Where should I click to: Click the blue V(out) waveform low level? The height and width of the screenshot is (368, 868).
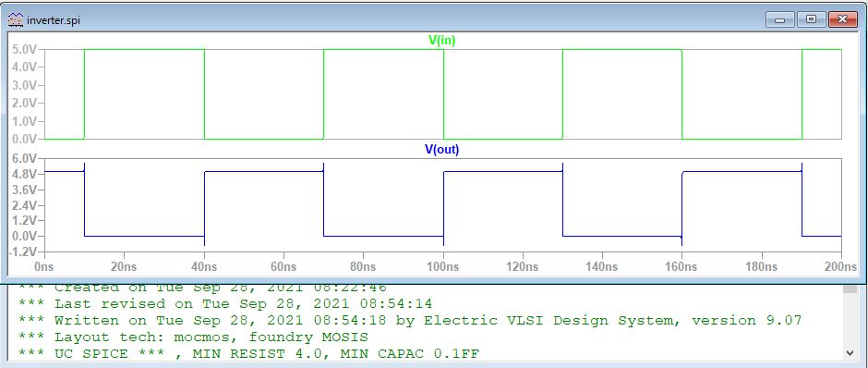point(144,236)
